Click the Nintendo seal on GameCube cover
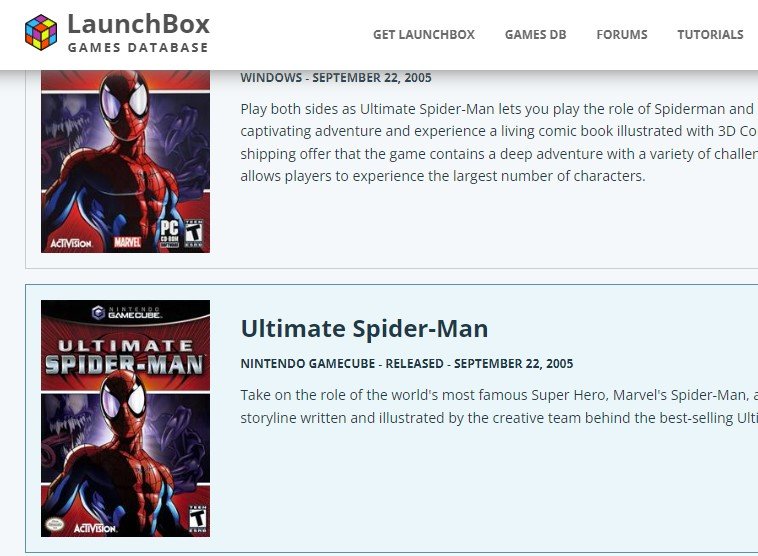 click(x=55, y=524)
